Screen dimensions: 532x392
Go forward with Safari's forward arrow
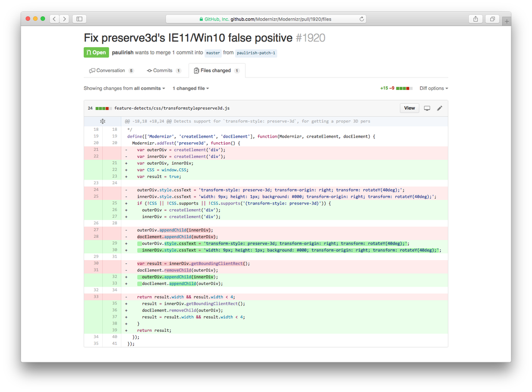click(64, 19)
